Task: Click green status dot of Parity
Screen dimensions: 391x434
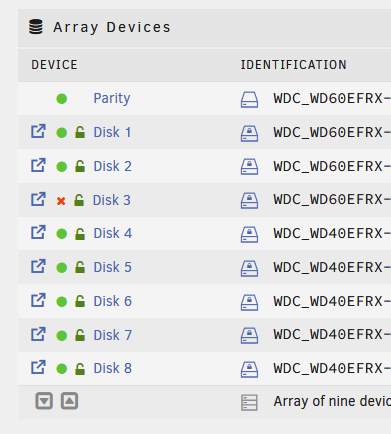Action: (x=62, y=99)
